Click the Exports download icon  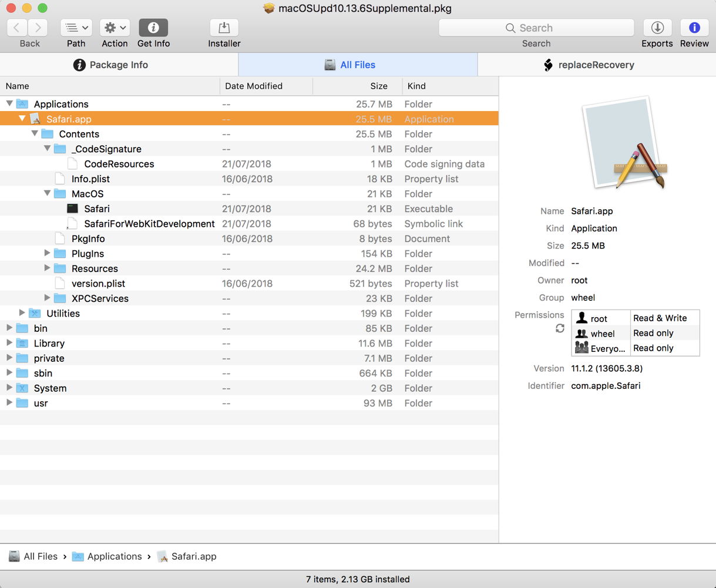657,28
